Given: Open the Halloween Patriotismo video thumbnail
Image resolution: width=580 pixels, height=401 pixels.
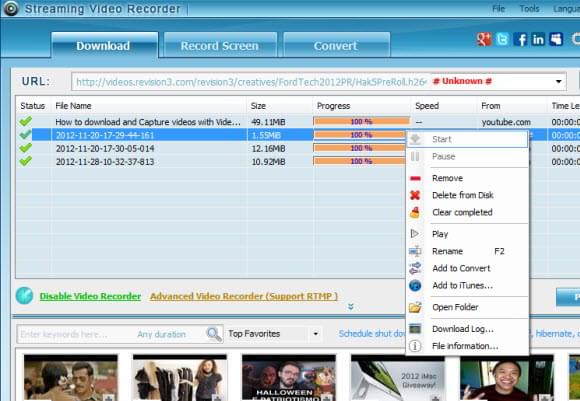Looking at the screenshot, I should click(x=289, y=377).
